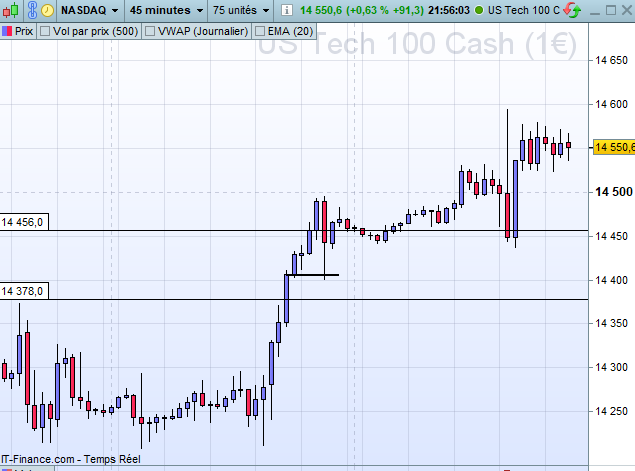Click the 14 500 price axis label
Screen dimensions: 635x471
(614, 192)
